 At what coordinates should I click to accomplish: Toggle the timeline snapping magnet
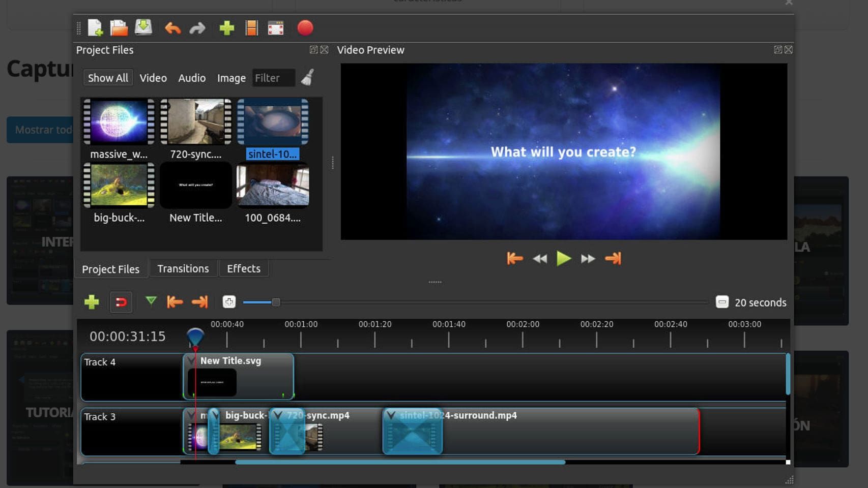point(121,302)
